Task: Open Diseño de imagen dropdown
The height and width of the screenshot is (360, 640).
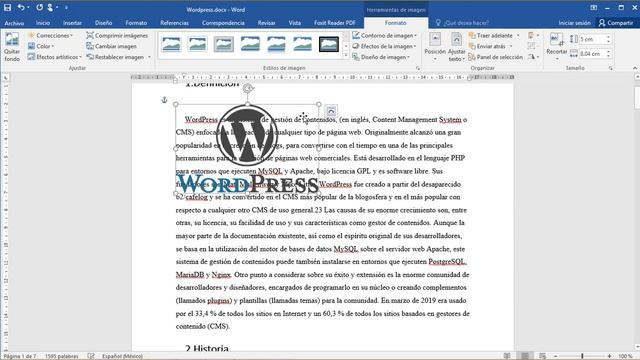Action: [381, 57]
